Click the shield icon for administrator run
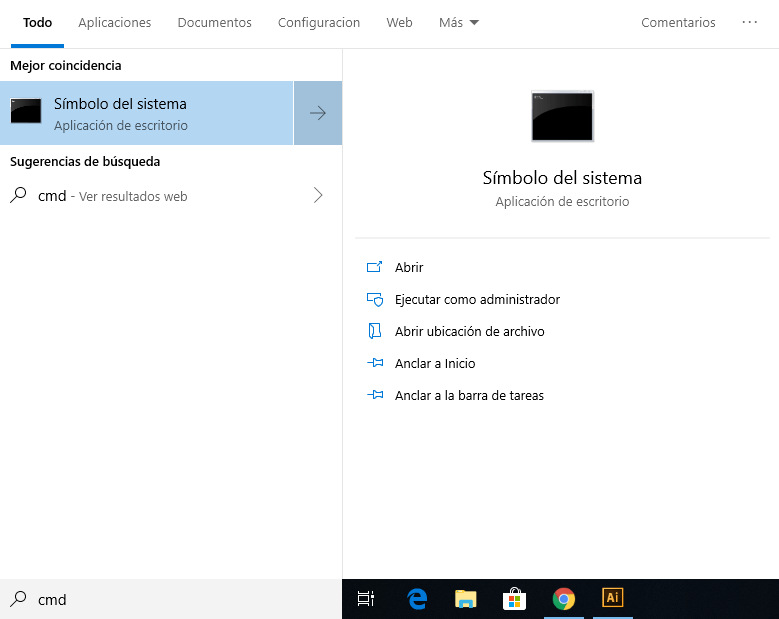Screen dimensions: 779x619 coord(375,300)
